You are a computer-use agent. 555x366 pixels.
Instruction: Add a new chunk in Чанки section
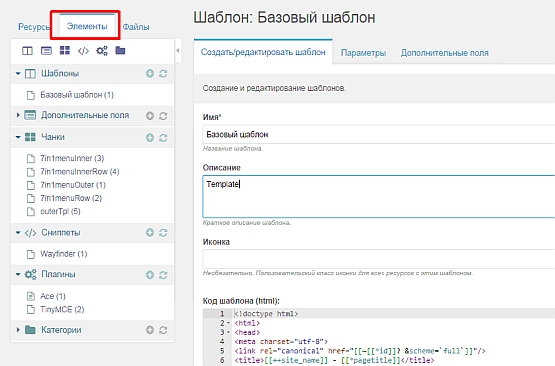pos(150,138)
